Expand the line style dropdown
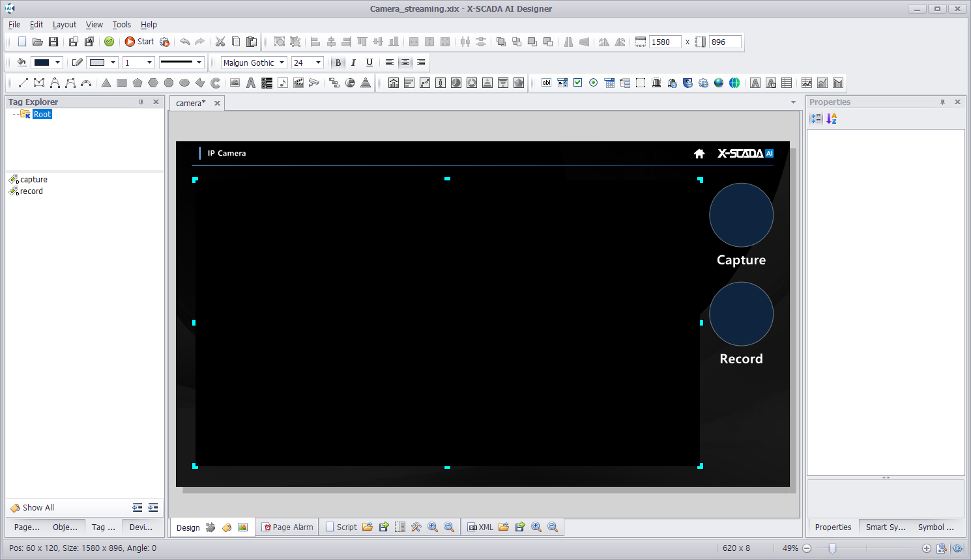 click(x=199, y=63)
